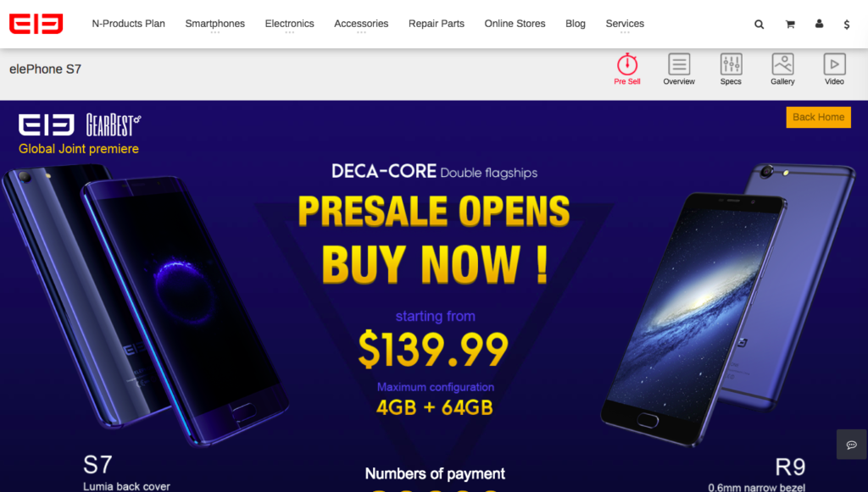Go to the N-Products Plan menu
This screenshot has height=492, width=868.
click(129, 24)
